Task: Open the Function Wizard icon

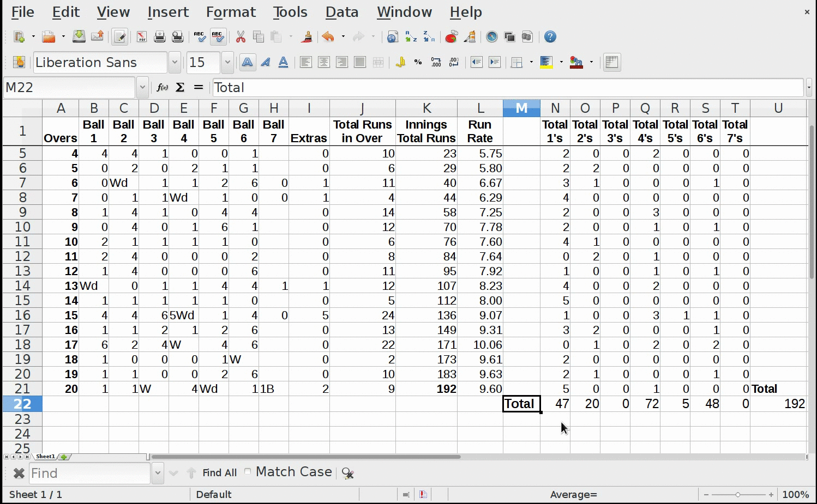Action: (x=162, y=87)
